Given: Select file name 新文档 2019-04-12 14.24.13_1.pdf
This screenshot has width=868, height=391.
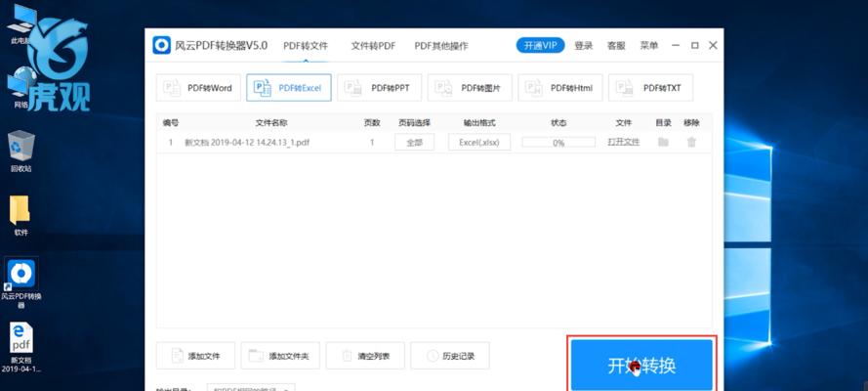Looking at the screenshot, I should click(x=247, y=143).
